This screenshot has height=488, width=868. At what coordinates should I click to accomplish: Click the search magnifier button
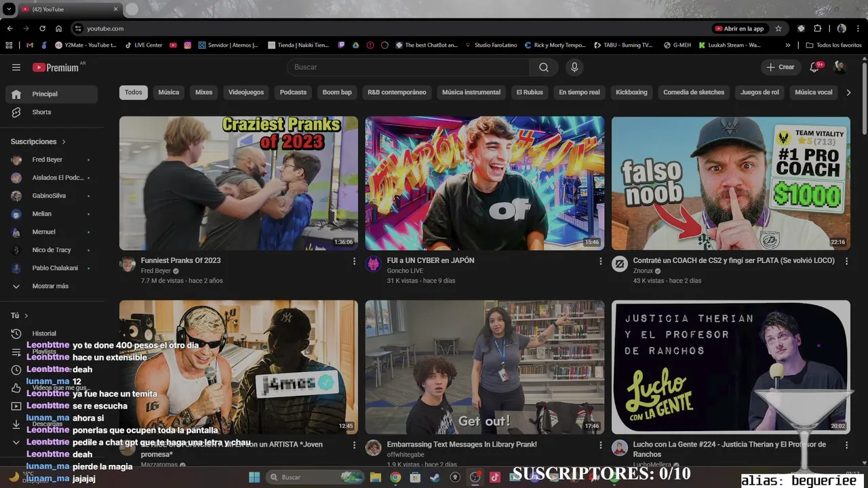coord(544,67)
